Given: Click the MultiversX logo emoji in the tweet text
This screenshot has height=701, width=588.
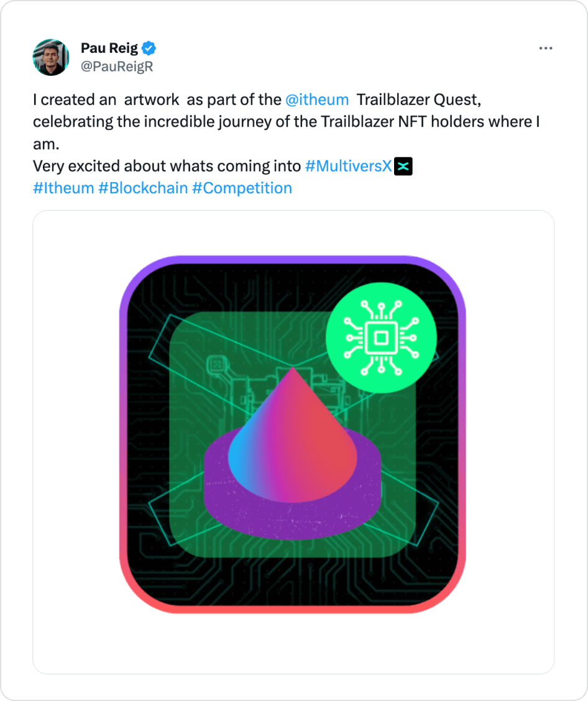Looking at the screenshot, I should pyautogui.click(x=405, y=166).
